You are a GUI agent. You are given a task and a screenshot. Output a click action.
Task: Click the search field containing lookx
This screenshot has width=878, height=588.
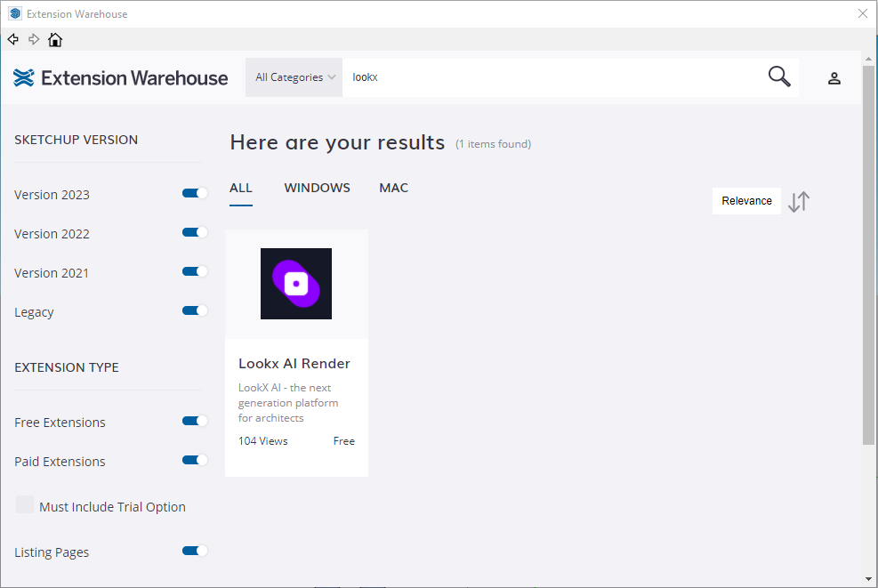point(552,77)
